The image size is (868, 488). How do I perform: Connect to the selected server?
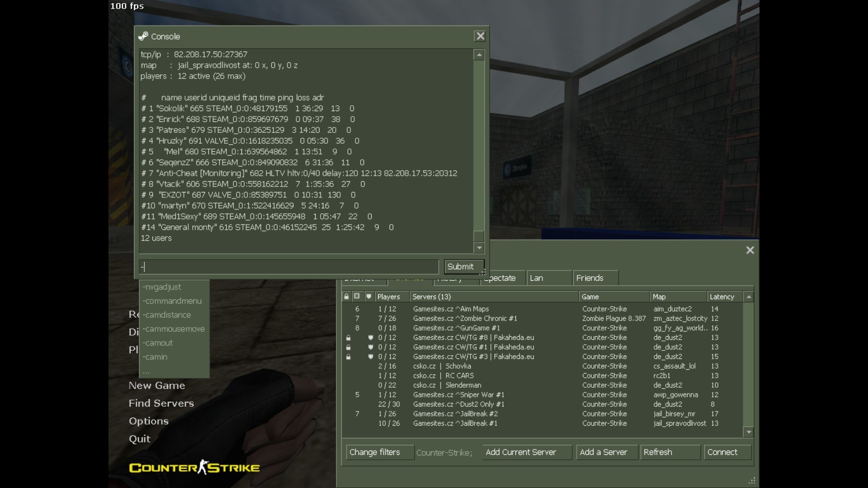pyautogui.click(x=727, y=452)
